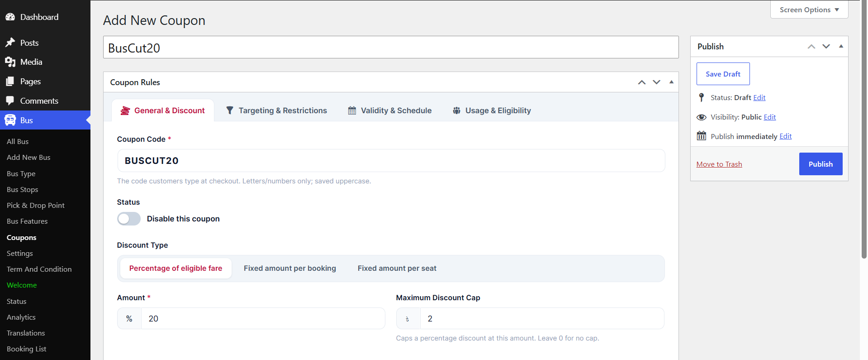The image size is (868, 360).
Task: Click the coupon title field BusCut20
Action: (391, 47)
